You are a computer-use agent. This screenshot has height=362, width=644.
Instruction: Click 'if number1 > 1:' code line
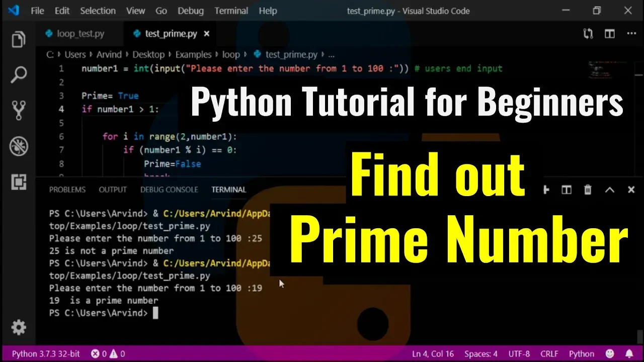pos(120,109)
